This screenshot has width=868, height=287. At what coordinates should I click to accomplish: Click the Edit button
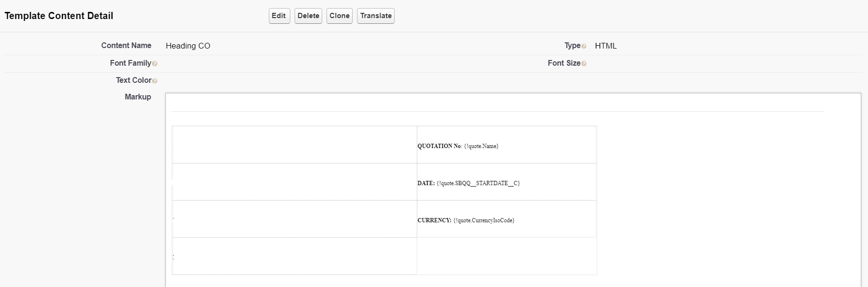tap(279, 16)
